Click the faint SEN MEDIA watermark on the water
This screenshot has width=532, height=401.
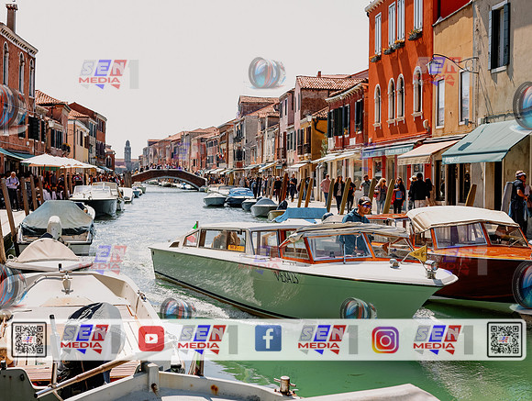pos(108,260)
